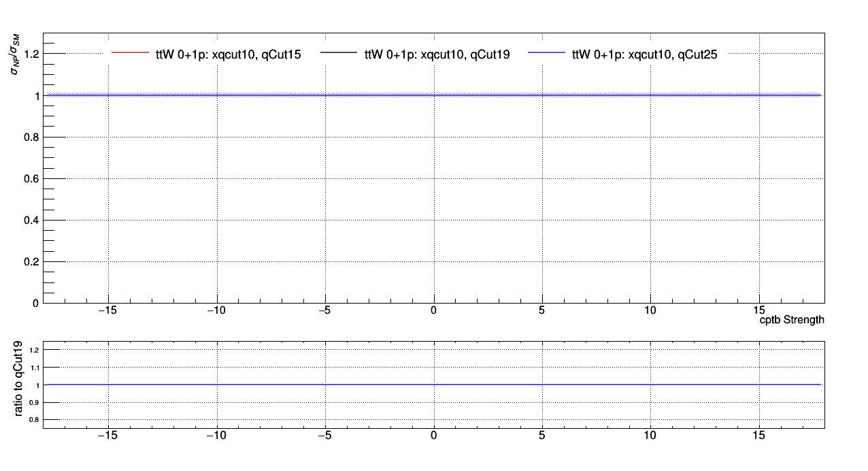Screen dimensions: 868x471
Task: Select the red legend line sample for qCut15
Action: click(129, 52)
